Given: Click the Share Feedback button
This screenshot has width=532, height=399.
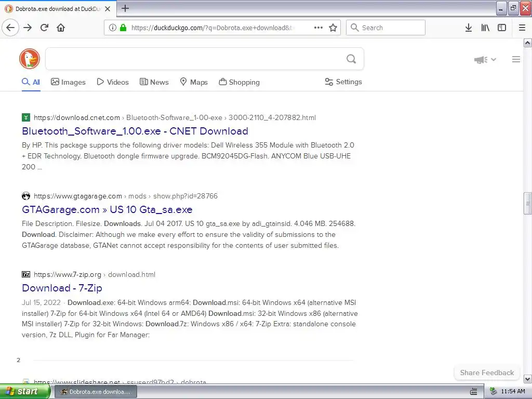Looking at the screenshot, I should [487, 373].
